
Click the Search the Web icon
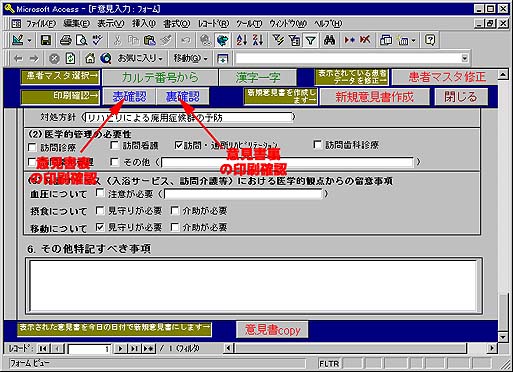106,59
